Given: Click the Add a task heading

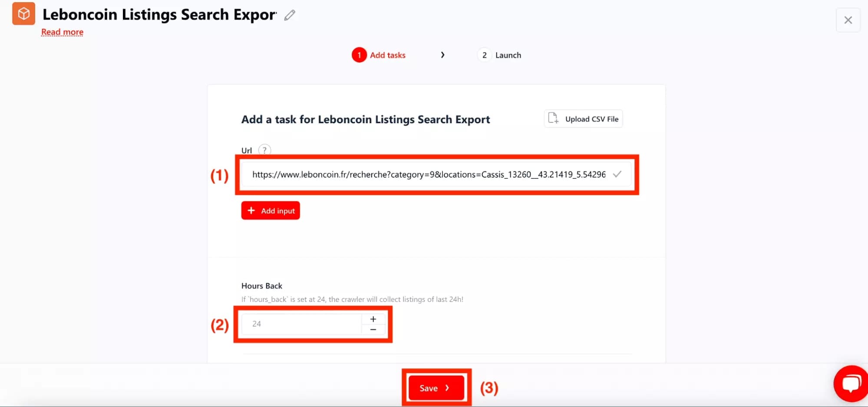Looking at the screenshot, I should [x=366, y=119].
